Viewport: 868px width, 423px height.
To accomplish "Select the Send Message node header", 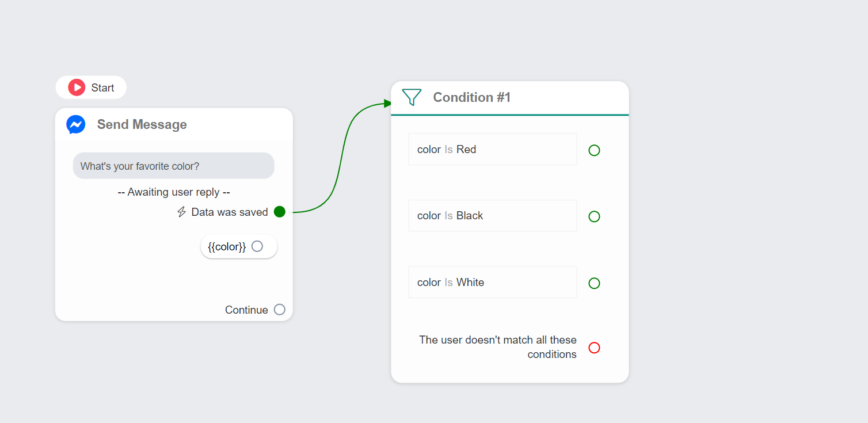I will click(142, 124).
